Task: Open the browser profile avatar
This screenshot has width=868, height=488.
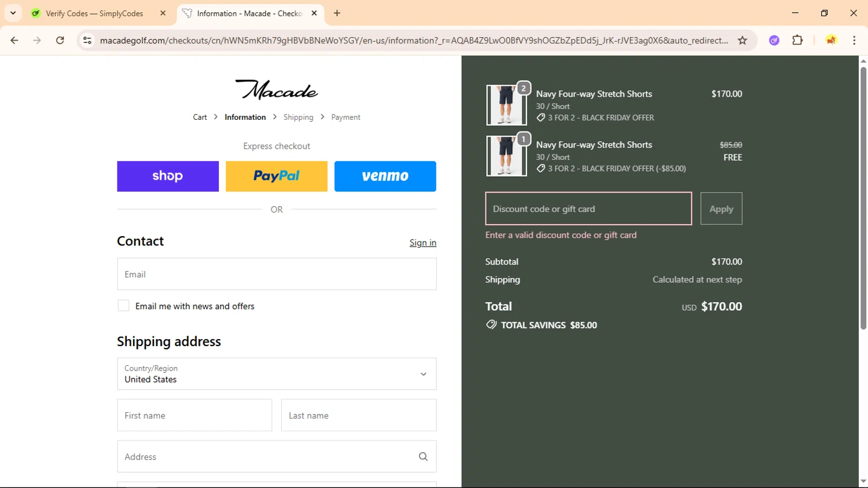Action: click(831, 41)
